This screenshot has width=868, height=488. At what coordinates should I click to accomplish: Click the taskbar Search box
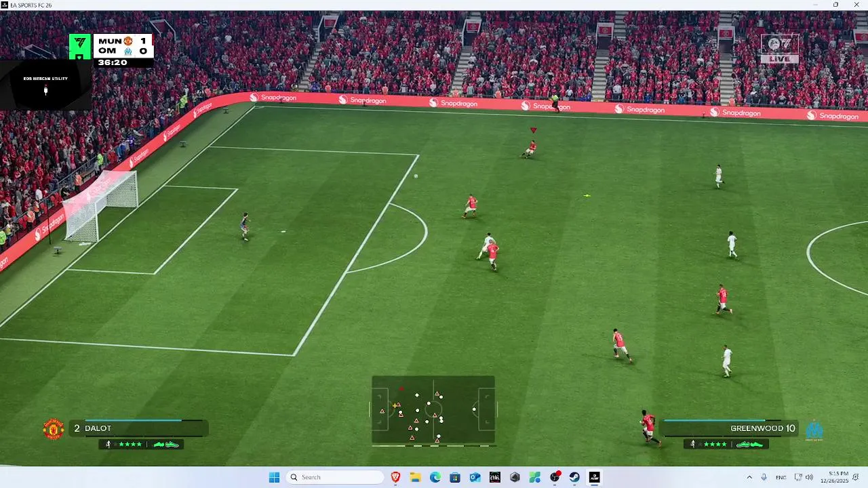point(335,477)
